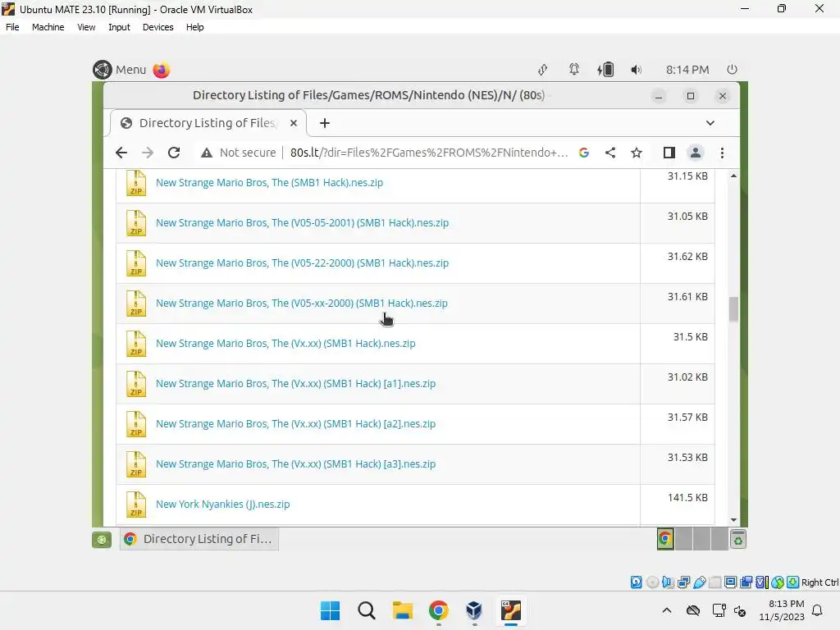Viewport: 840px width, 630px height.
Task: Open the (Vx.xx) (SMB1 Hack).nes.zip link
Action: (x=285, y=344)
